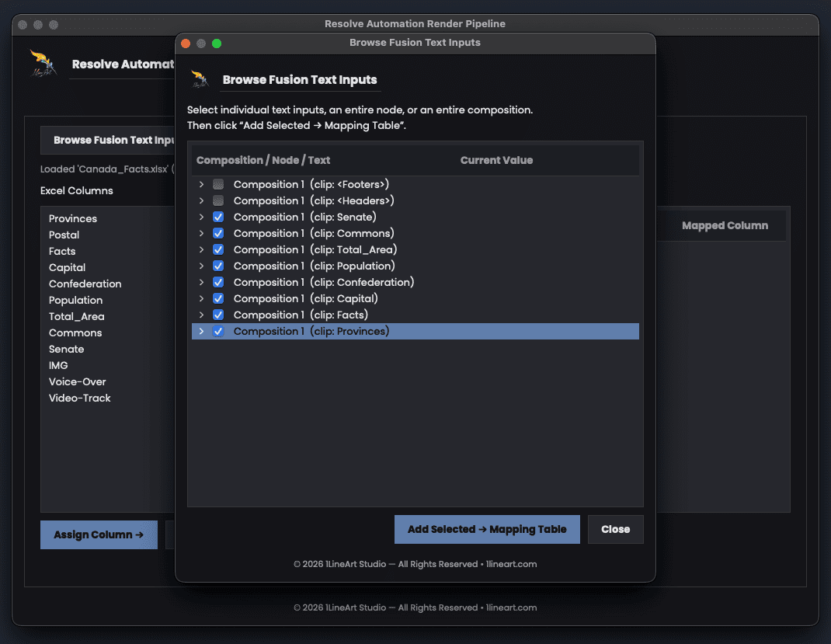Expand the Headers clip composition row
831x644 pixels.
201,201
